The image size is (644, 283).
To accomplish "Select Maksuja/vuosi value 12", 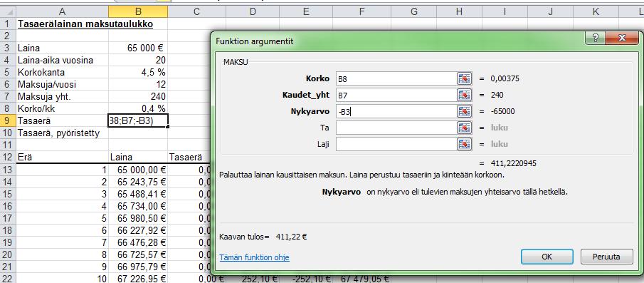I will 138,84.
